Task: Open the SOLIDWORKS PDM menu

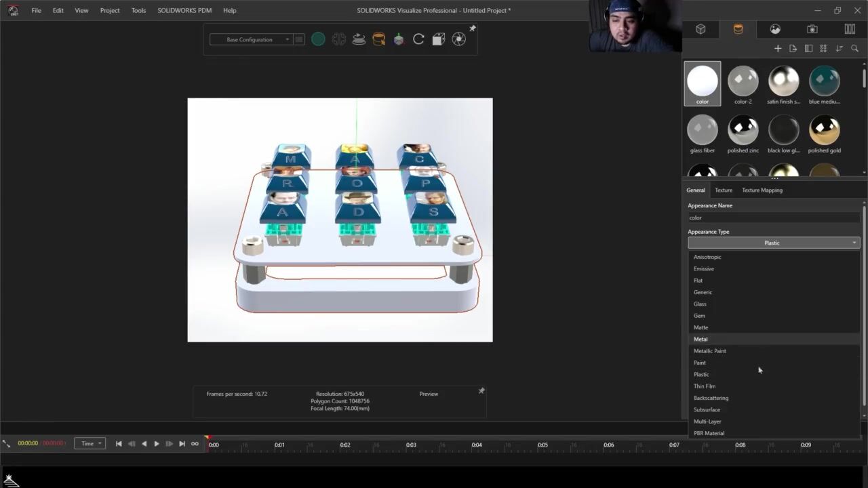Action: click(185, 10)
